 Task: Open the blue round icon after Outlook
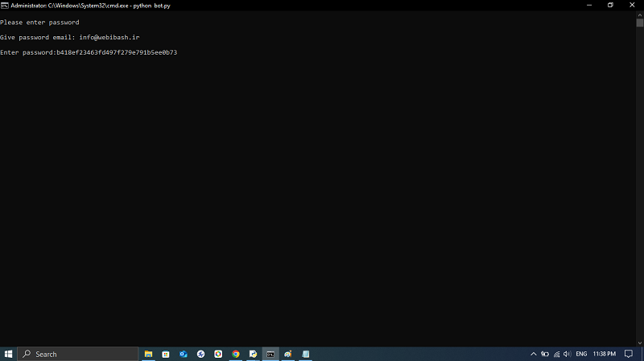click(200, 354)
